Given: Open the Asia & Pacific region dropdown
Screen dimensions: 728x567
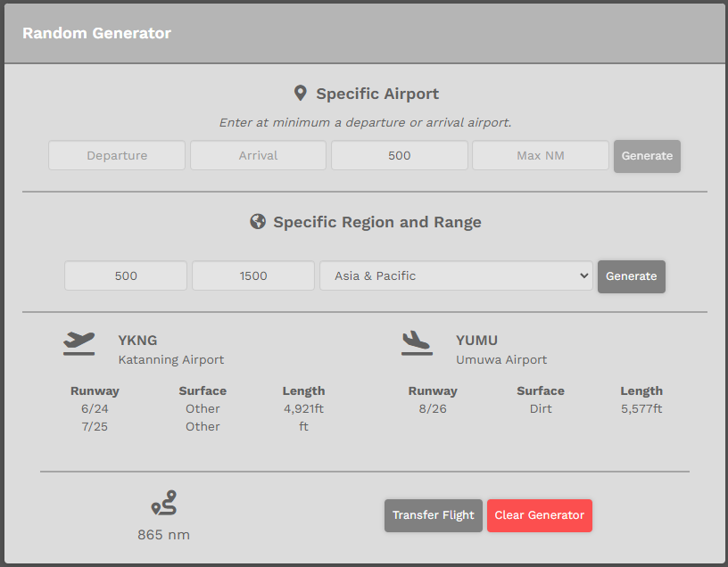Looking at the screenshot, I should (x=456, y=275).
